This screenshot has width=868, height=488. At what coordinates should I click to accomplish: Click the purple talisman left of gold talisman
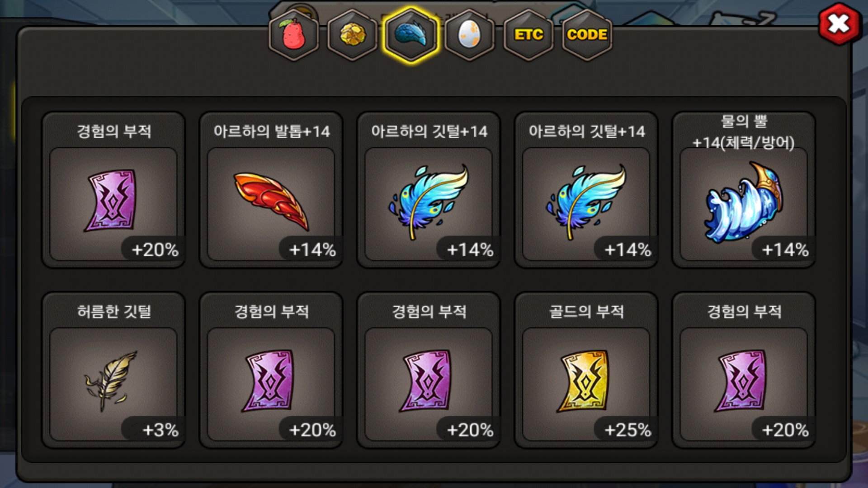point(429,370)
